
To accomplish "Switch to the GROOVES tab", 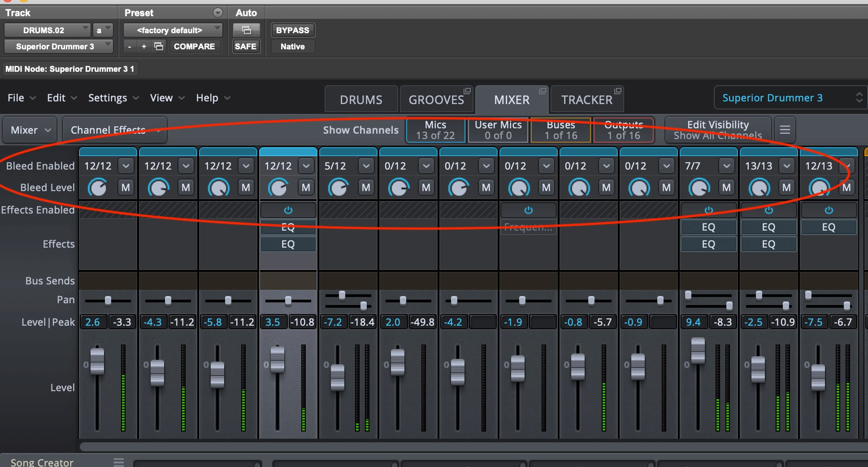I will pos(436,100).
